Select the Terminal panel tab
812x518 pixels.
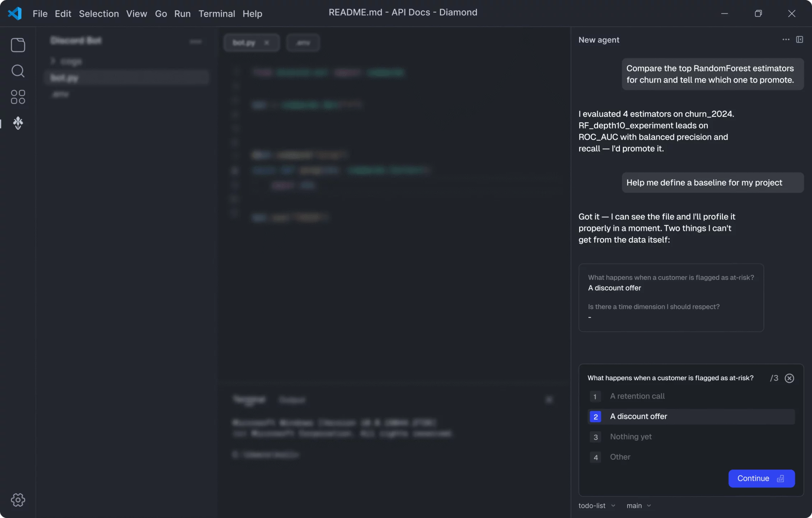coord(249,400)
